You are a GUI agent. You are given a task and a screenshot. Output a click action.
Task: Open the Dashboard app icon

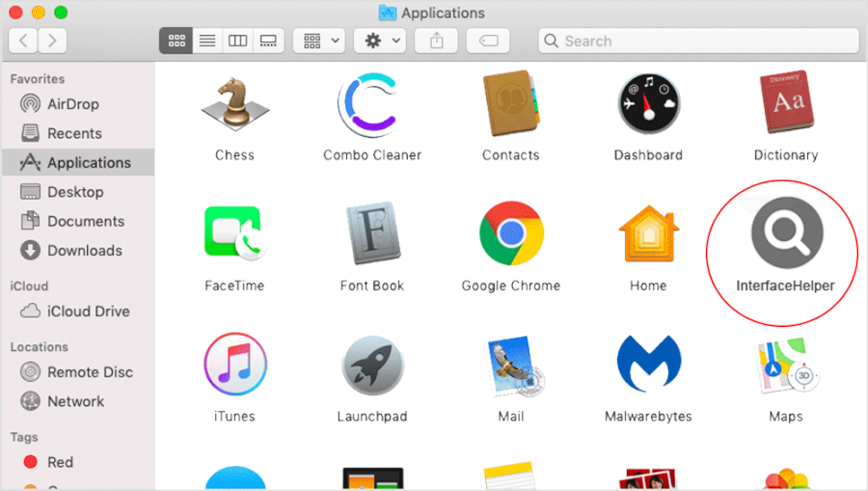click(648, 103)
